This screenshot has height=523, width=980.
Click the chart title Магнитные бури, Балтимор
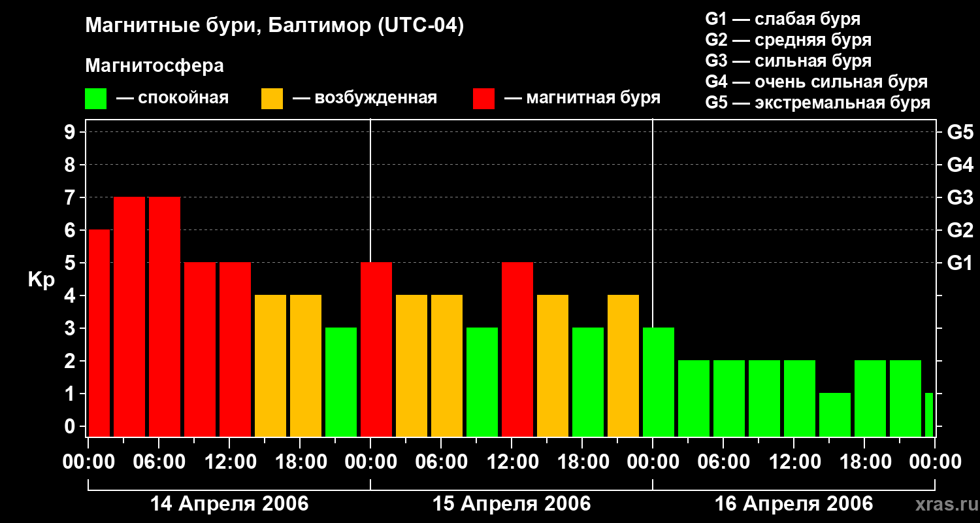(274, 27)
